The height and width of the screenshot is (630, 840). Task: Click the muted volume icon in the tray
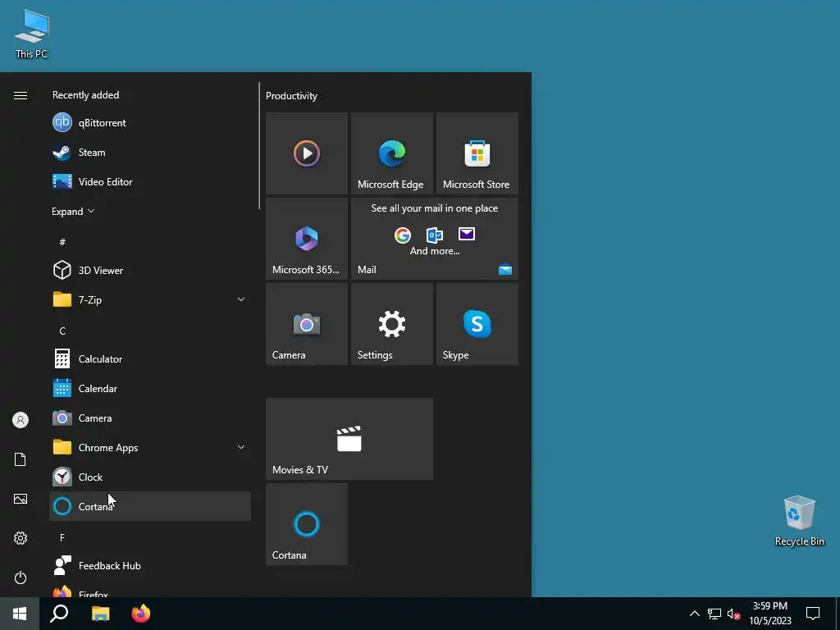coord(733,614)
